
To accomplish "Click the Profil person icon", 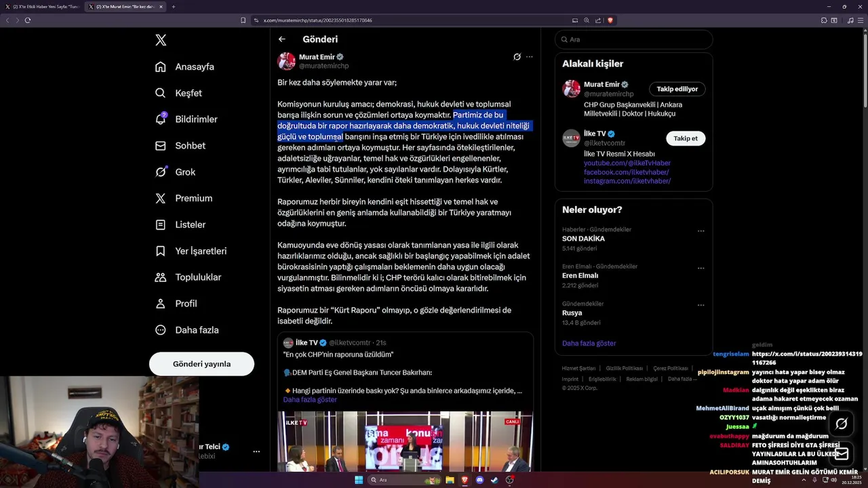I will coord(161,304).
